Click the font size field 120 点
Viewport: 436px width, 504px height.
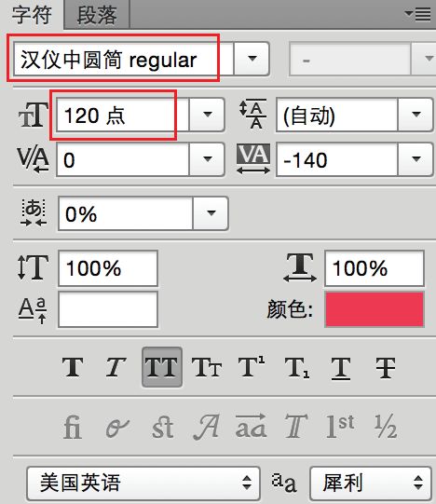coord(122,116)
